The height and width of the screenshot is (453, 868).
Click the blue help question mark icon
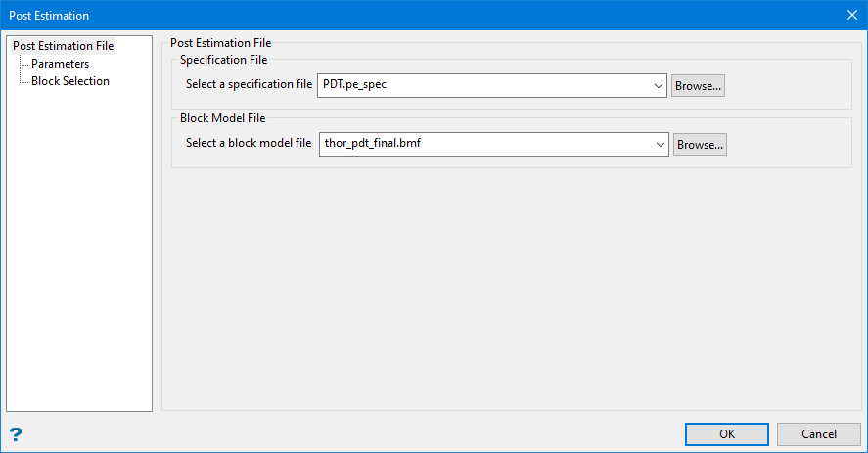point(15,434)
